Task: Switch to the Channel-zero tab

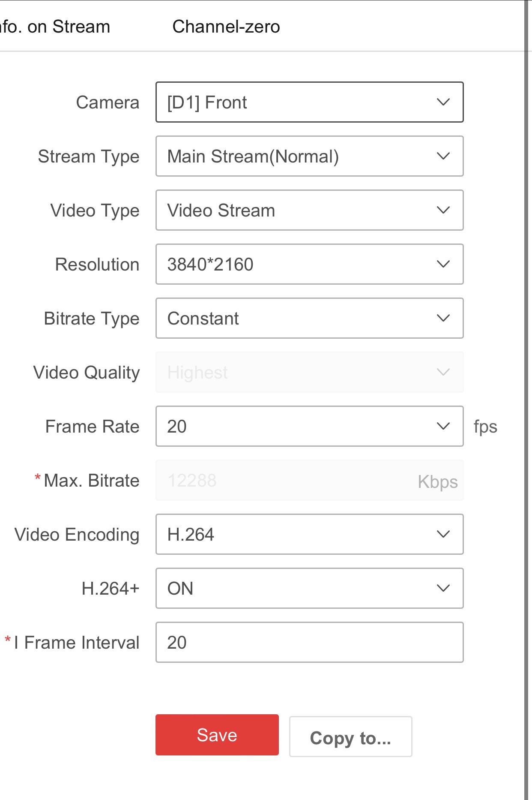Action: (226, 27)
